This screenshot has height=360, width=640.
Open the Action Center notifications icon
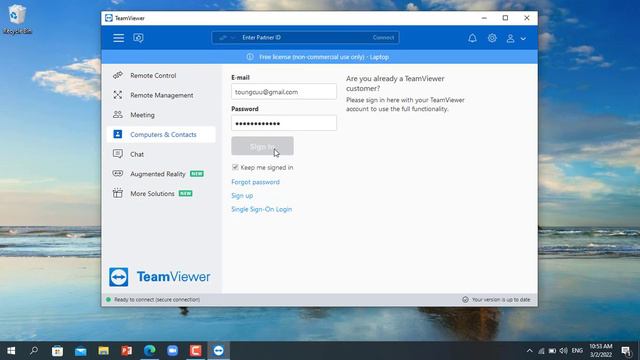626,351
